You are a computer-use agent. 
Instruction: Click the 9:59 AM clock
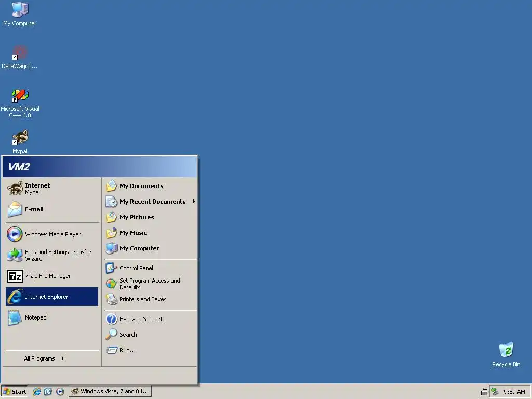click(514, 392)
